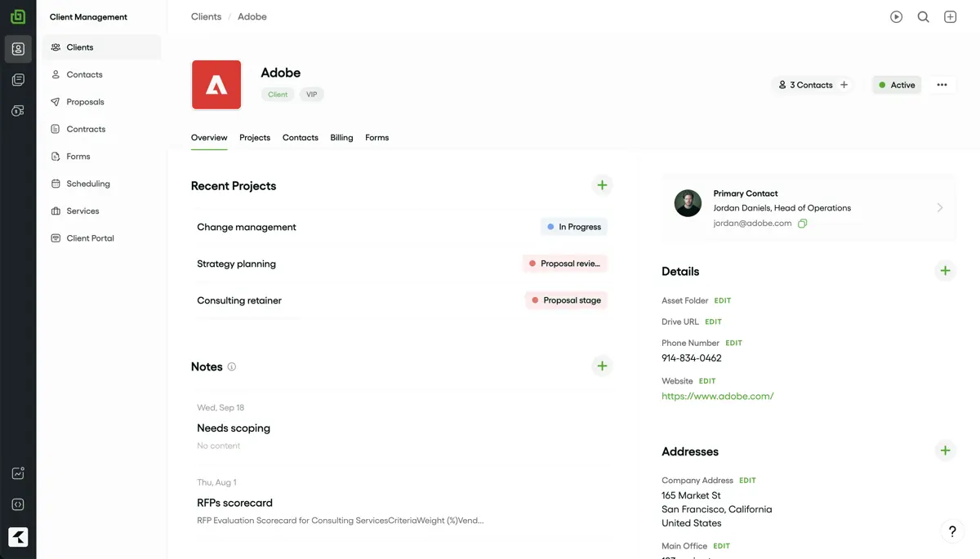Image resolution: width=980 pixels, height=559 pixels.
Task: Add a new project with the green plus
Action: click(602, 185)
